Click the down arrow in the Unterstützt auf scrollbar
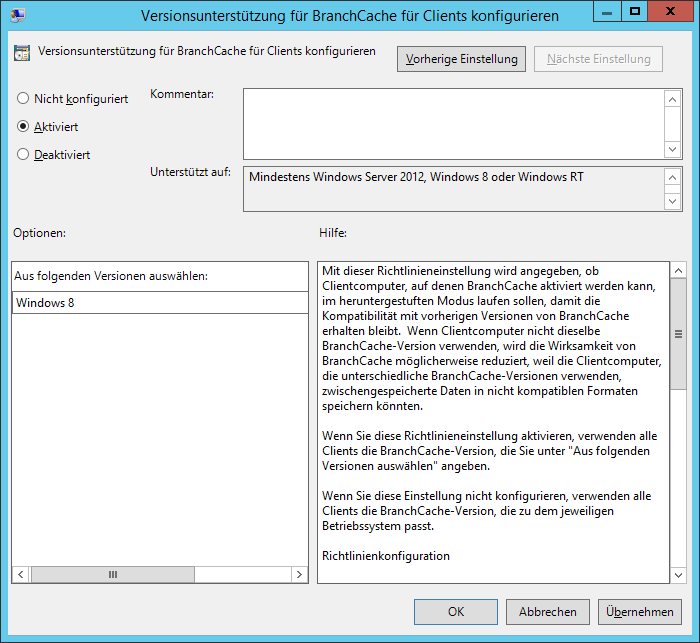This screenshot has width=700, height=643. [673, 201]
